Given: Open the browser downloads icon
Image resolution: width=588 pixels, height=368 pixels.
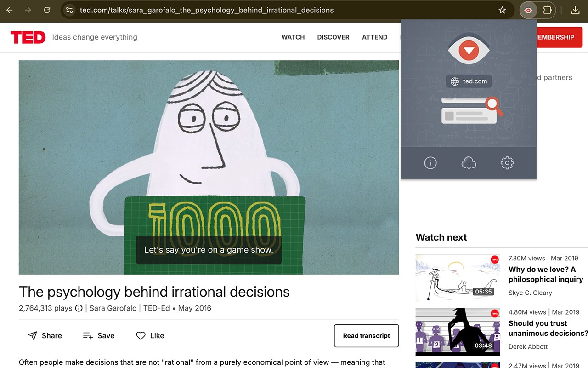Looking at the screenshot, I should pos(575,10).
